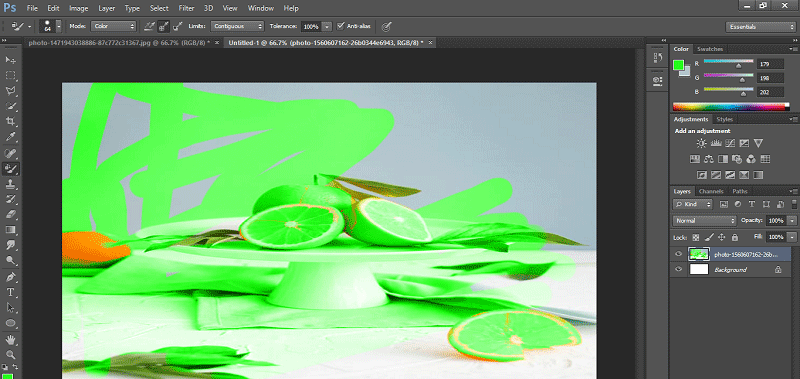Enable Sampling: Continuous option
The image size is (800, 379).
click(x=149, y=26)
